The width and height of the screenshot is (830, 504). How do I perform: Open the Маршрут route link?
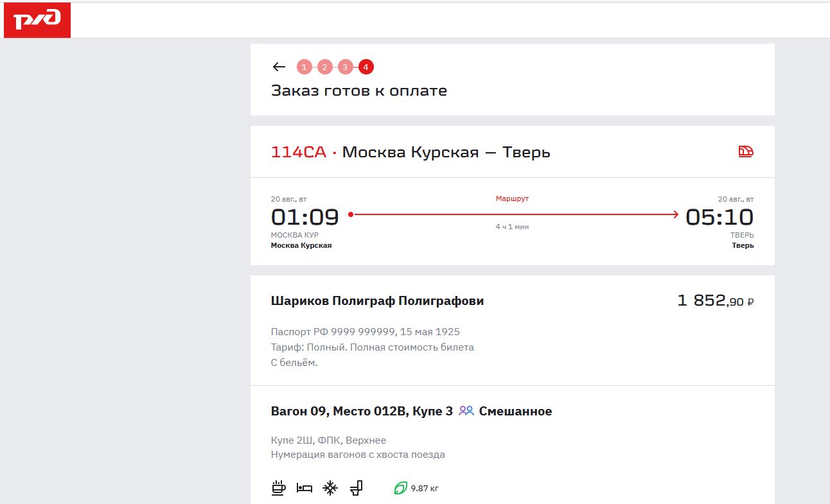tap(512, 198)
